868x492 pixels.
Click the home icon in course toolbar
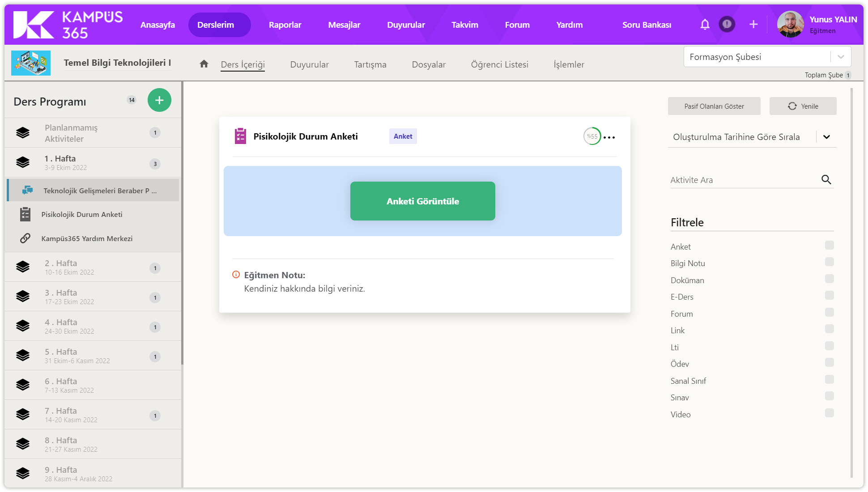click(x=204, y=64)
